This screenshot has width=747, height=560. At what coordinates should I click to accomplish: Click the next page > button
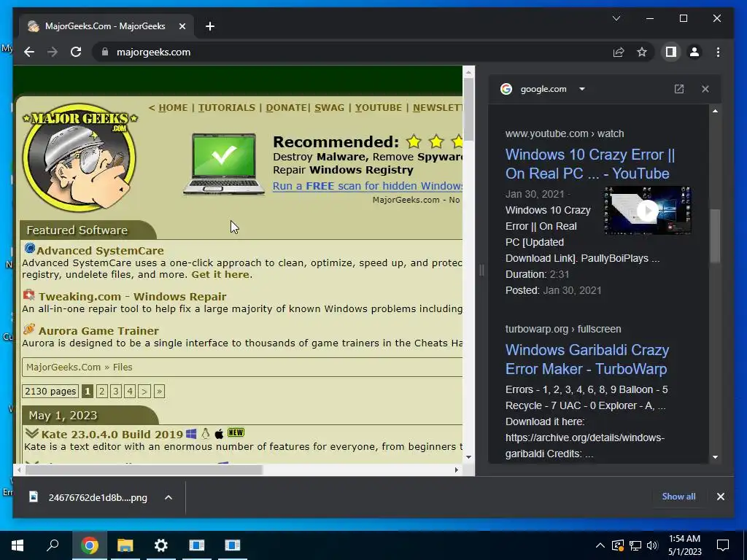(x=144, y=392)
